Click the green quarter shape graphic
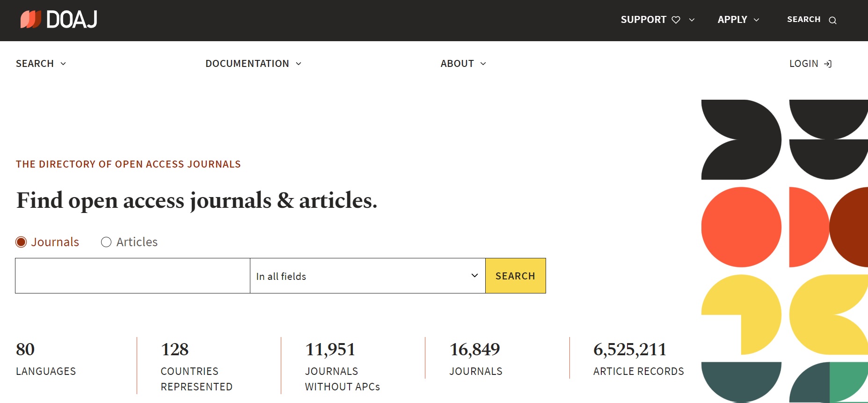Viewport: 868px width, 403px height. pos(848,381)
